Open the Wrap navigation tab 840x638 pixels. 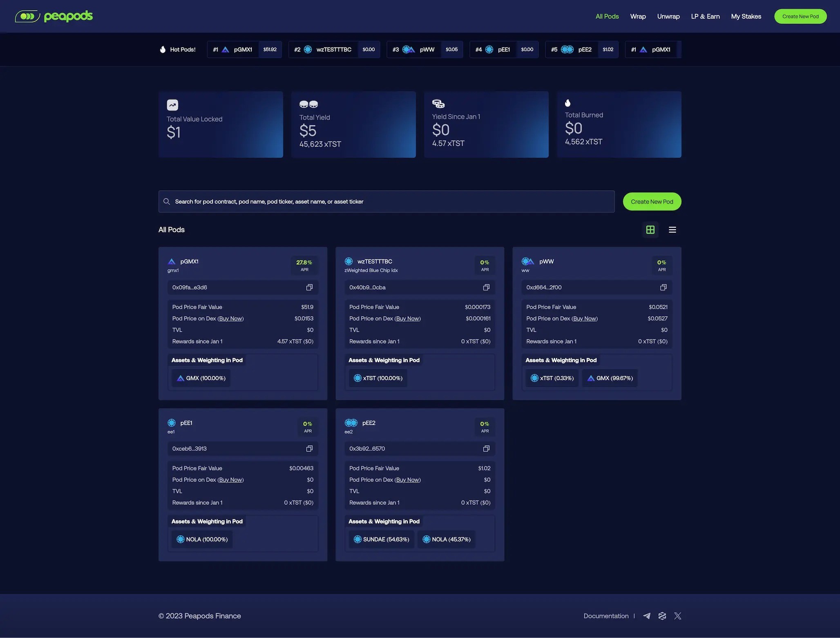point(638,16)
